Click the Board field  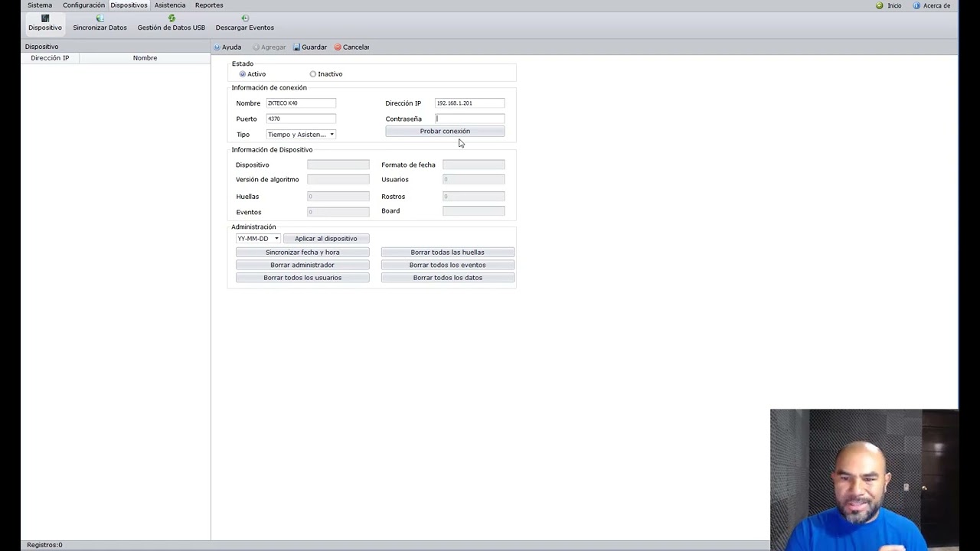[474, 211]
